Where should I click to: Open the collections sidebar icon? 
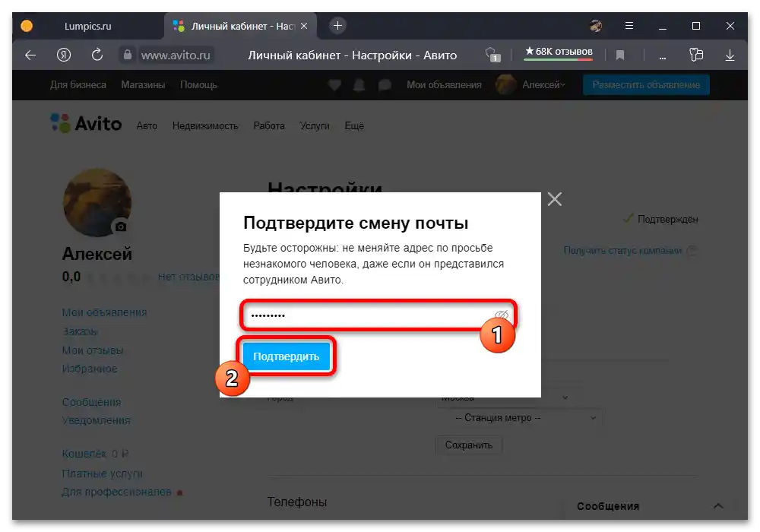696,55
